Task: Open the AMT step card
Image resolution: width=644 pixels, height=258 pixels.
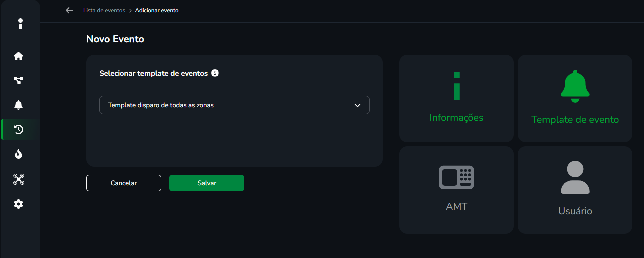Action: coord(456,190)
